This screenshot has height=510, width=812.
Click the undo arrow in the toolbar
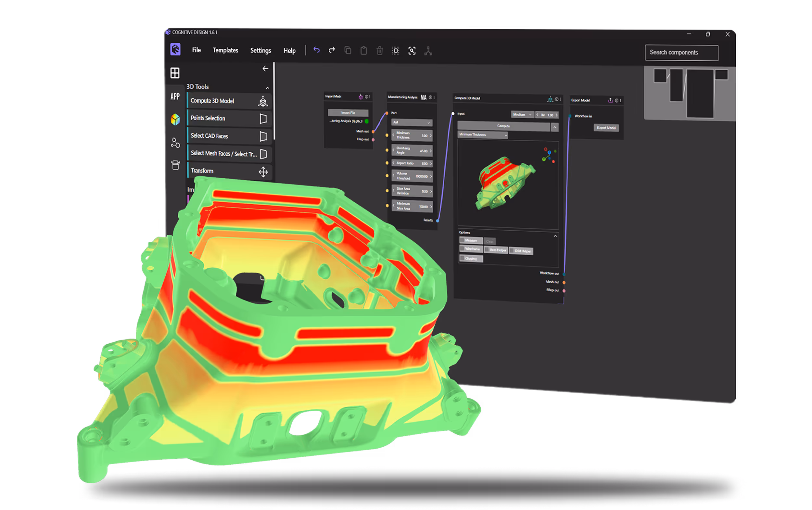(316, 50)
